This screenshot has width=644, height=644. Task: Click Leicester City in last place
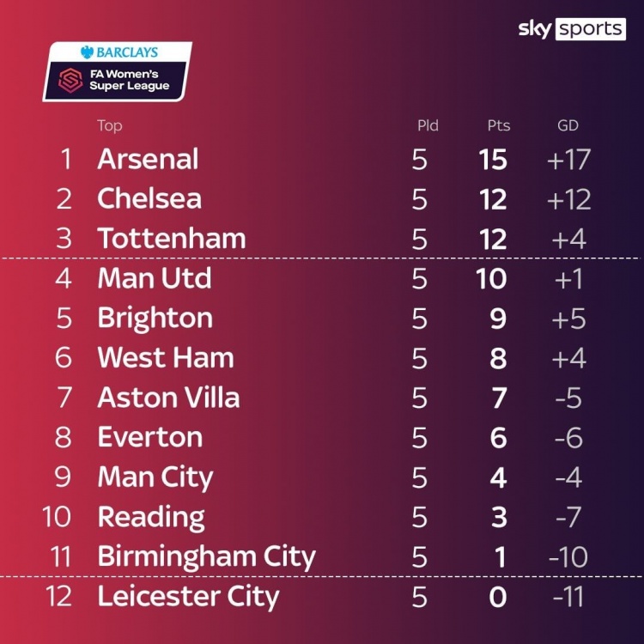(x=188, y=597)
